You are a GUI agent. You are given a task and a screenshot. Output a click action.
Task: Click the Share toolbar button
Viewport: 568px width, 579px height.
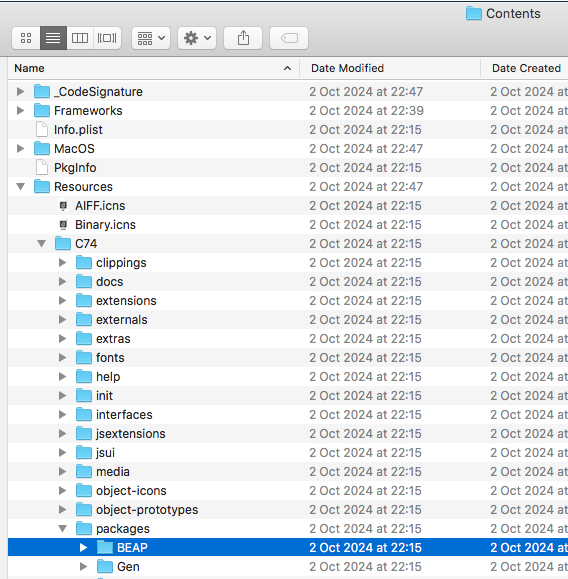pos(243,38)
